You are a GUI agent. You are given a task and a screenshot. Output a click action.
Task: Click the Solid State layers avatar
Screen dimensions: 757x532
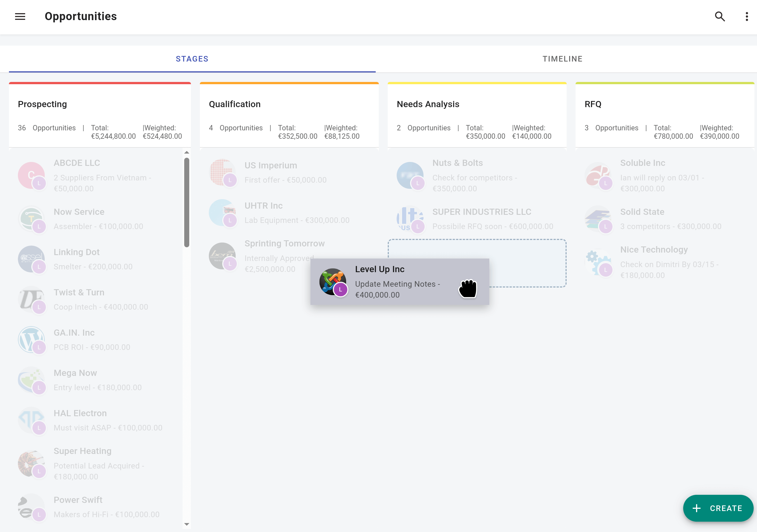pos(599,219)
